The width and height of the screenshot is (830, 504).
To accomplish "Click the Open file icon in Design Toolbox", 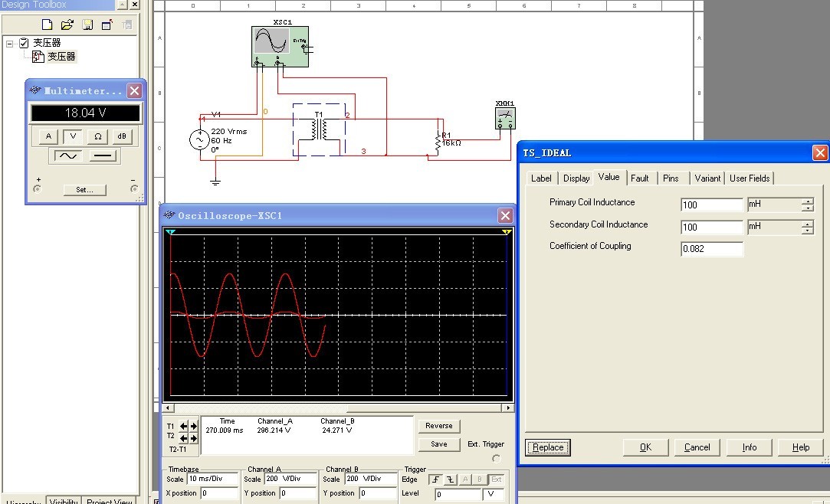I will point(67,25).
